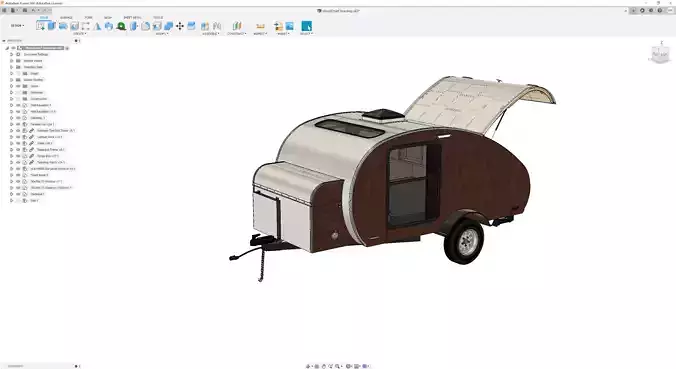Select the Shell tool
The image size is (676, 369).
tap(157, 26)
